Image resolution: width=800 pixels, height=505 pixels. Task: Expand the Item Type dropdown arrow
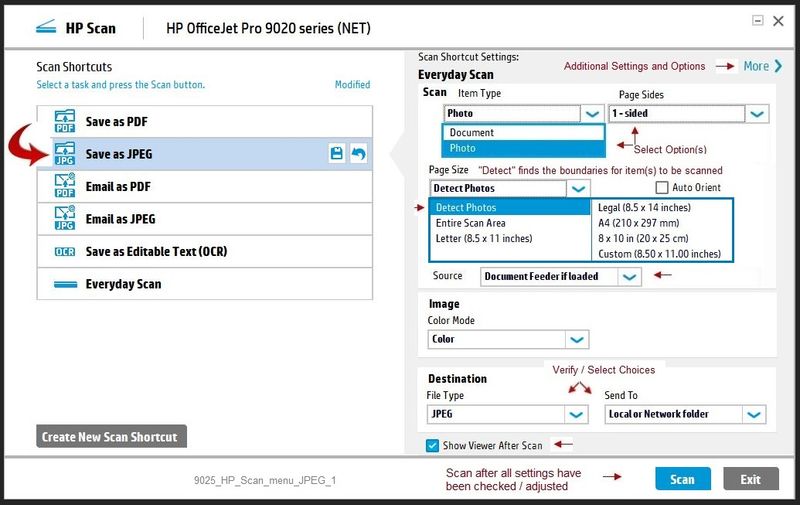(592, 113)
